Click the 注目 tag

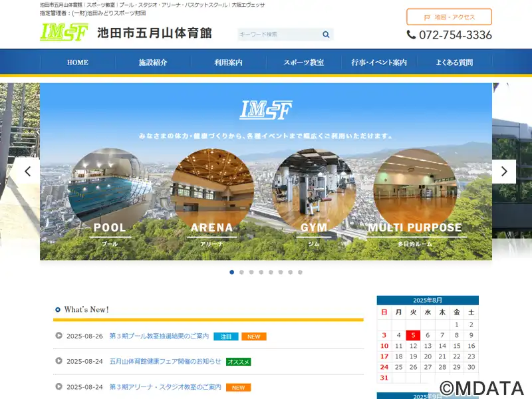(x=226, y=336)
